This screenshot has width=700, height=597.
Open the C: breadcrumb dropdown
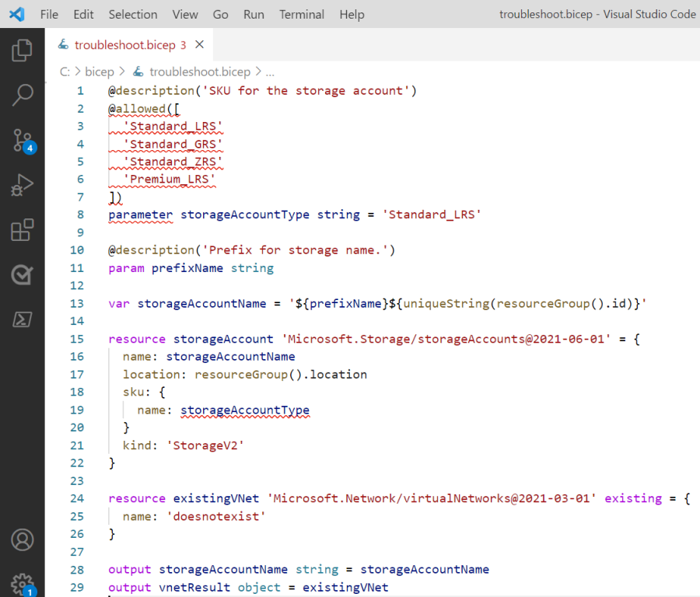pyautogui.click(x=64, y=71)
